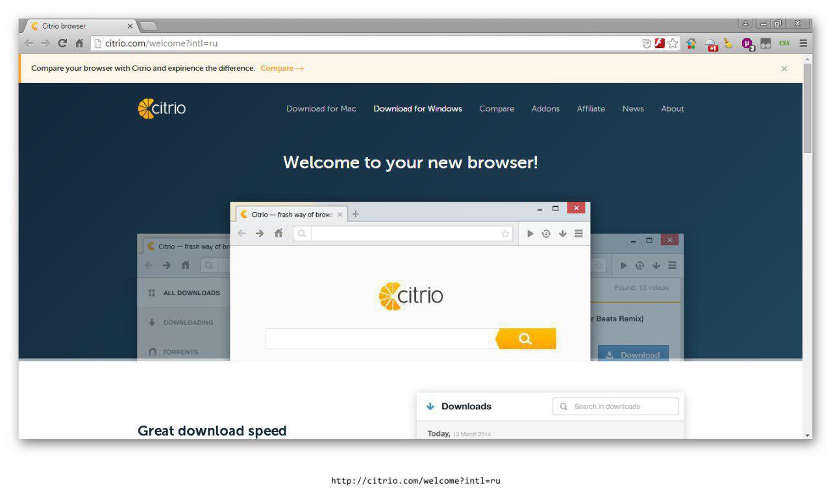Open the About nav item
Image resolution: width=831 pixels, height=504 pixels.
[673, 108]
